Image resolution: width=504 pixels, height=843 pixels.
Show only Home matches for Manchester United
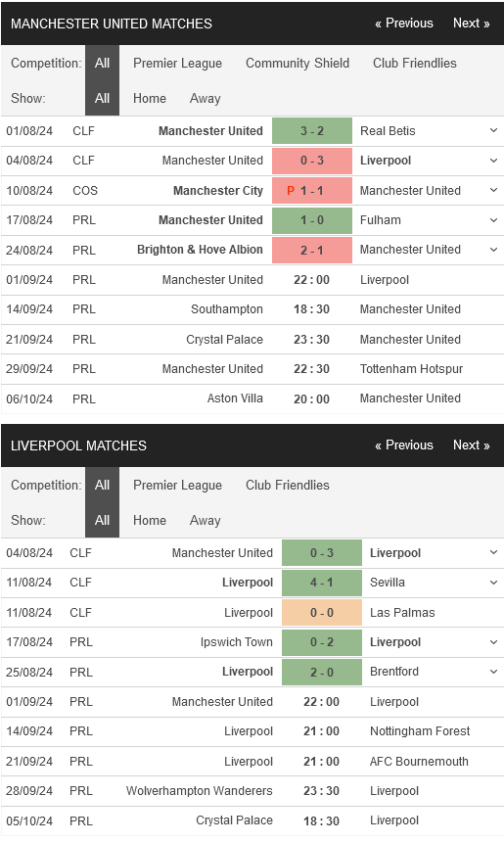click(150, 98)
